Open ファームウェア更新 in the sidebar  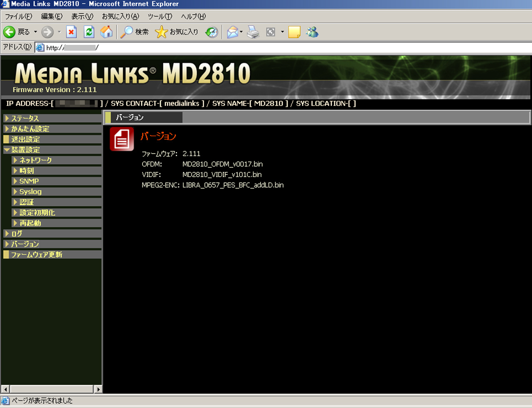coord(52,254)
